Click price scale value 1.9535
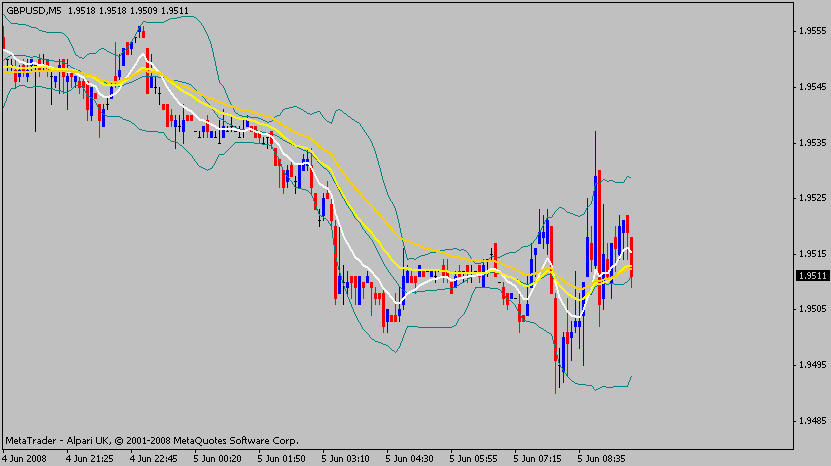 (x=812, y=143)
